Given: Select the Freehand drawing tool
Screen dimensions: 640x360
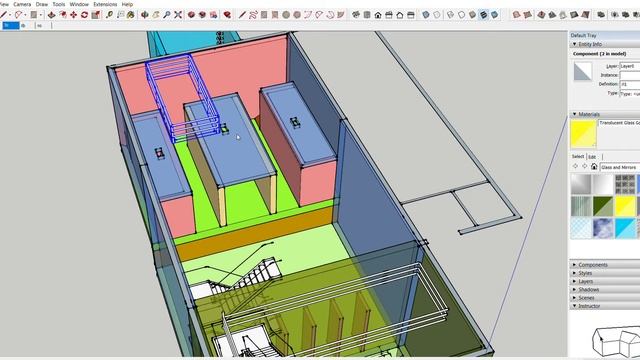Looking at the screenshot, I should pyautogui.click(x=253, y=15).
